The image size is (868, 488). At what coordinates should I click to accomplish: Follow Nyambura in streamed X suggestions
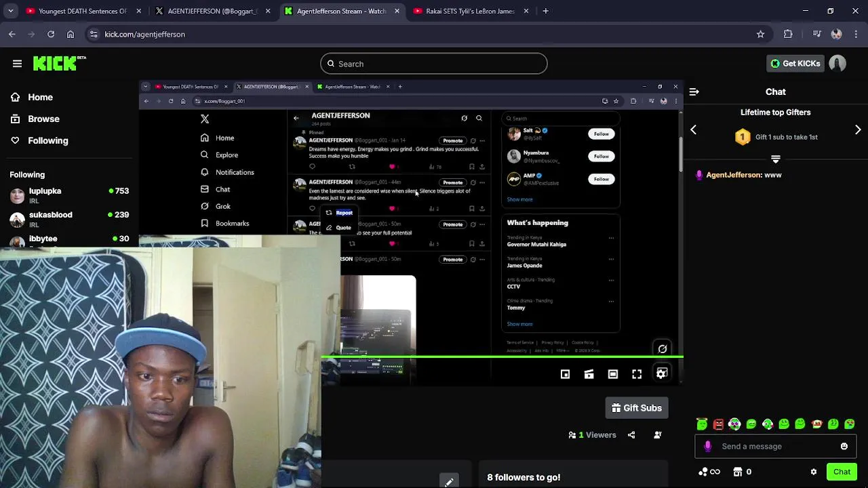tap(601, 157)
